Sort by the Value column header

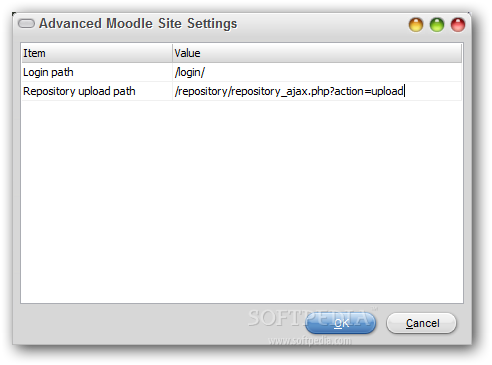click(x=317, y=53)
